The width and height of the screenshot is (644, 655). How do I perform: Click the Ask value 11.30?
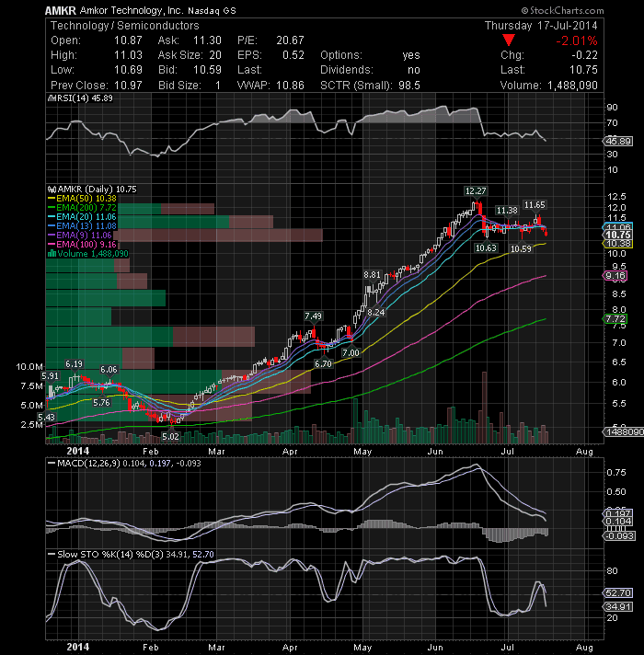tap(207, 40)
